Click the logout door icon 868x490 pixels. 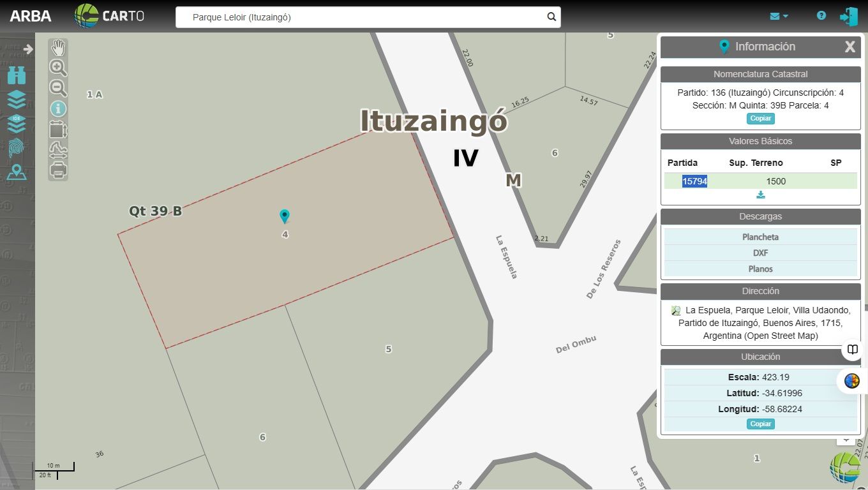pos(849,17)
